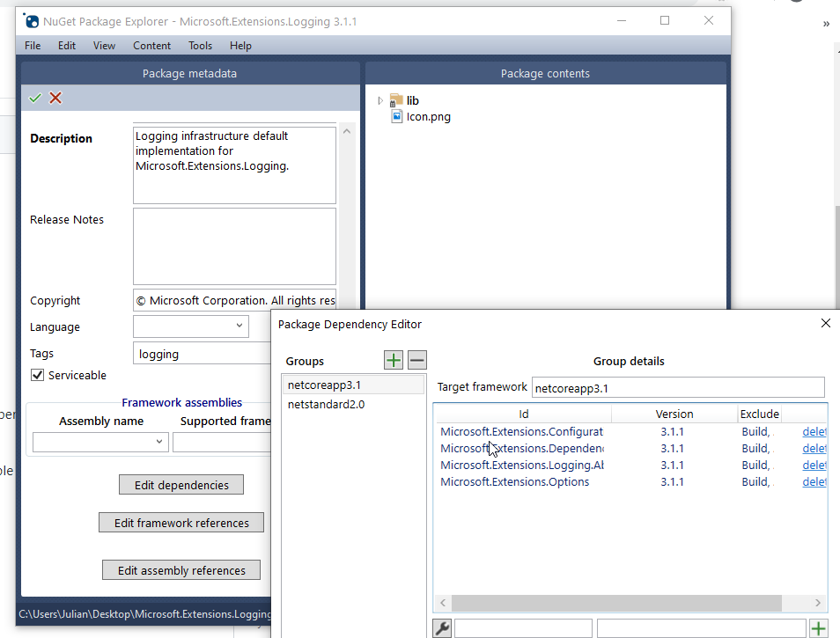Click the Package metadata panel header
This screenshot has width=840, height=638.
pyautogui.click(x=189, y=73)
